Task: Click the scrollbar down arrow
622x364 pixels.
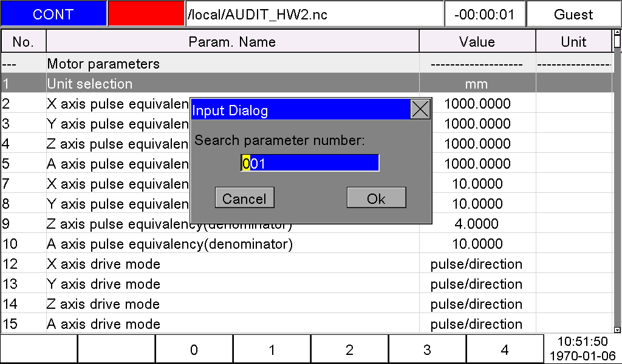Action: [617, 329]
